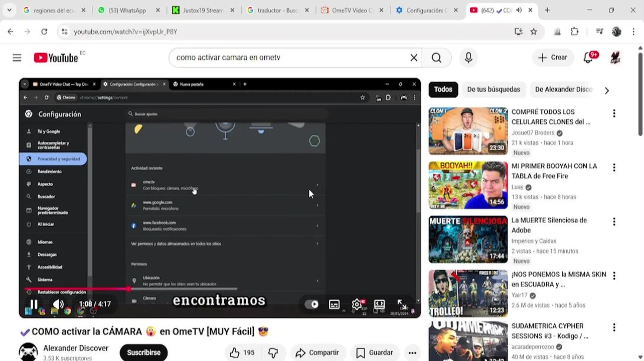Toggle subtitles in the video player

click(x=334, y=304)
